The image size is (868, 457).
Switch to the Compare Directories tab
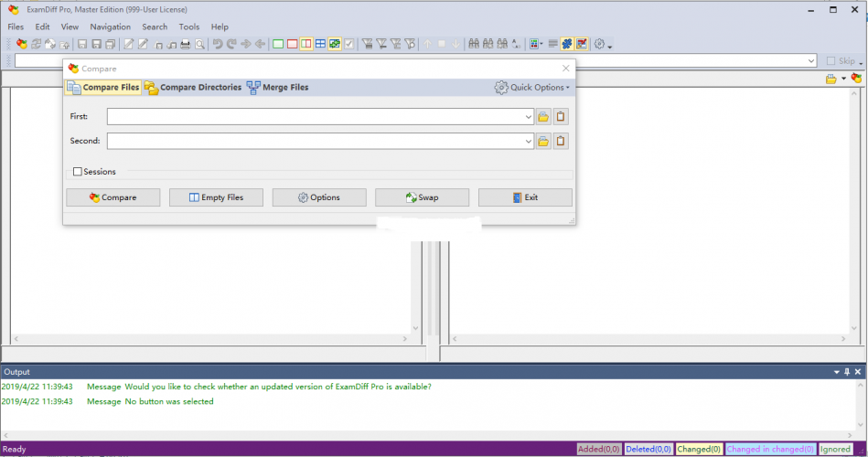(x=193, y=88)
